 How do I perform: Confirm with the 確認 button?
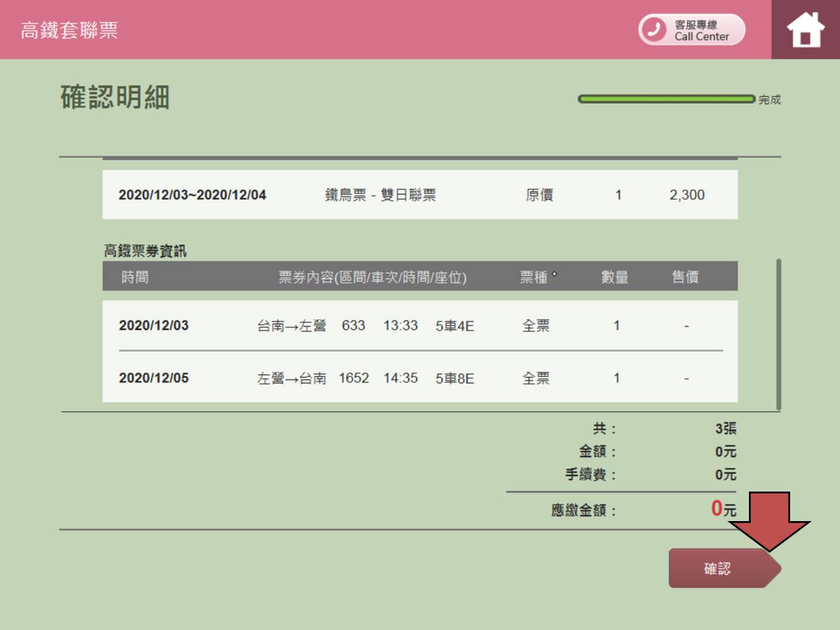pyautogui.click(x=725, y=568)
